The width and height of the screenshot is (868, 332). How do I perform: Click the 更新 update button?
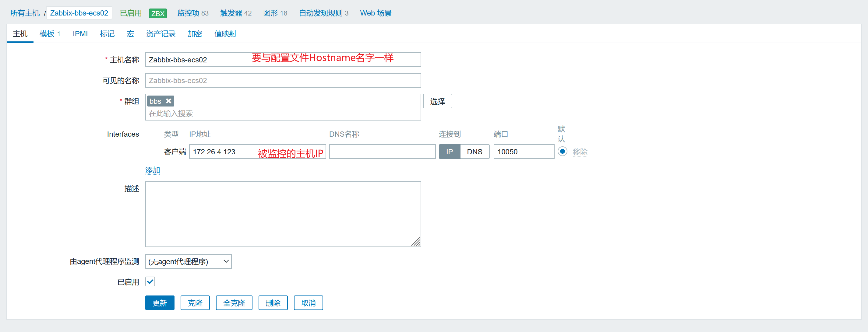[x=160, y=303]
